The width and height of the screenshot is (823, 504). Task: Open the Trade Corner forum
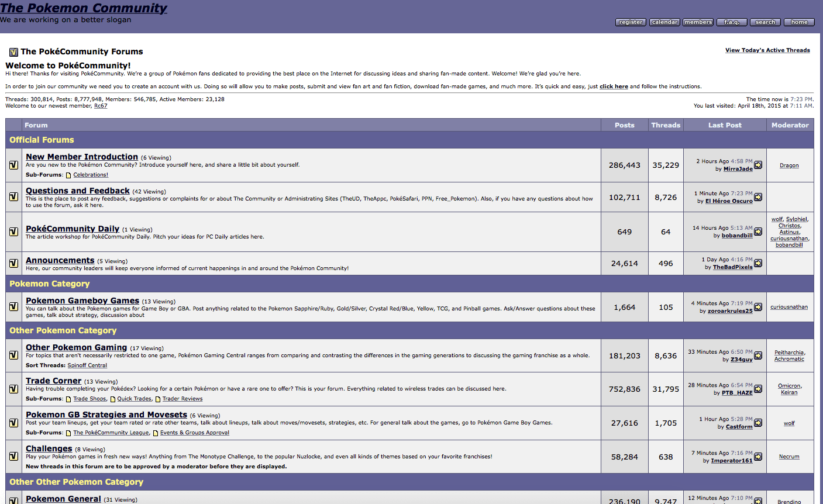pyautogui.click(x=54, y=381)
